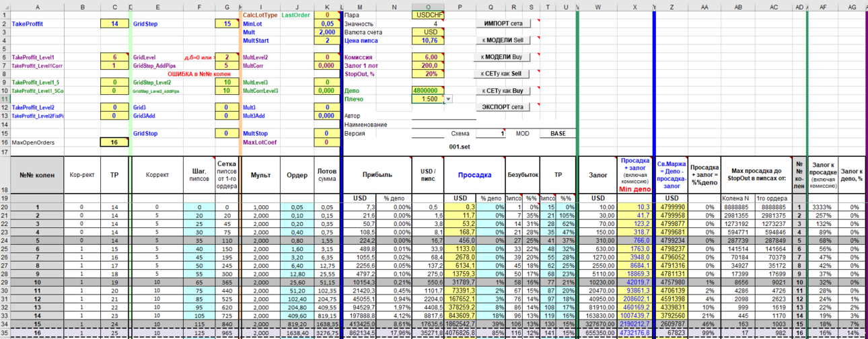Select the MultStart value cell
The width and height of the screenshot is (868, 339).
(x=327, y=40)
